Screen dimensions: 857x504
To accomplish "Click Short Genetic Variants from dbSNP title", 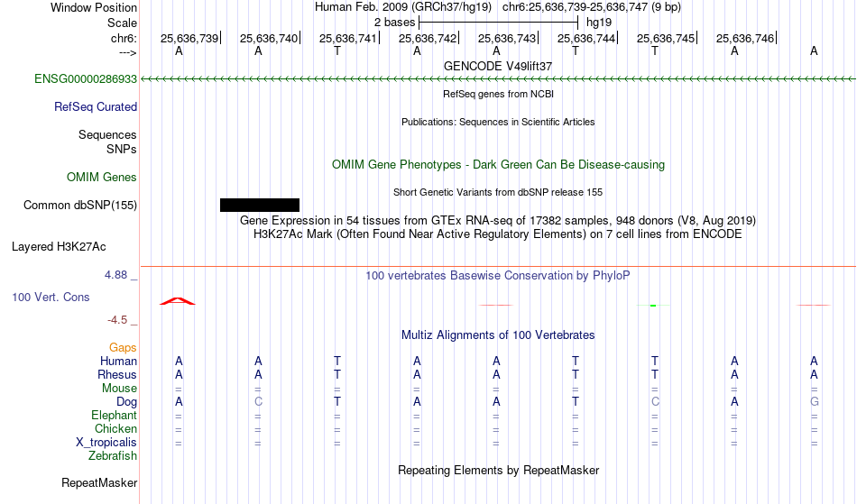I will pos(498,192).
